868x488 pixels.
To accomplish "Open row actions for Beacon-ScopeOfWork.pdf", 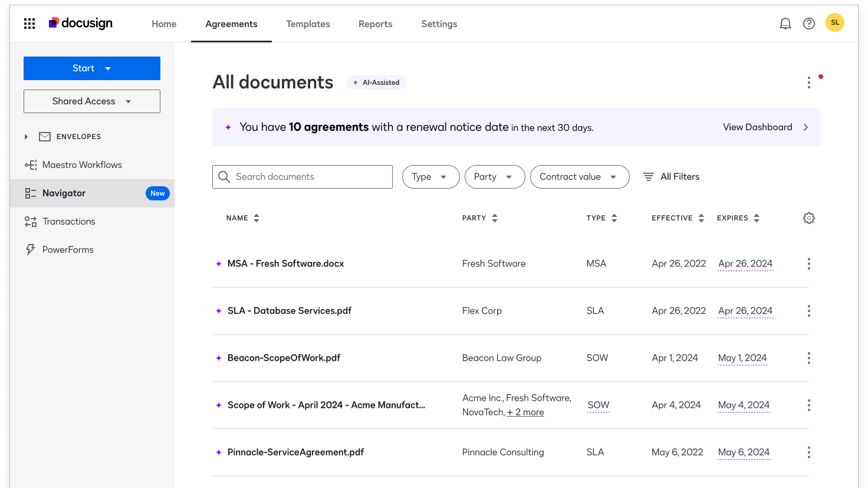I will (808, 358).
